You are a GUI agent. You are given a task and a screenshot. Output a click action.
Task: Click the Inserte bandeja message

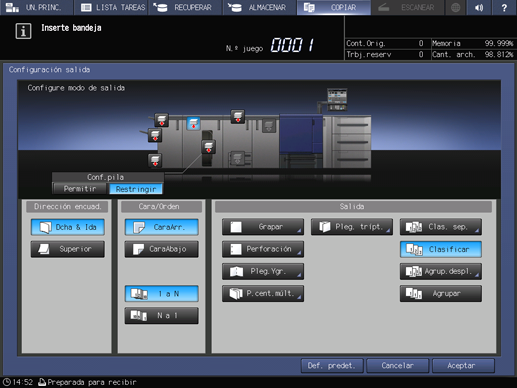pyautogui.click(x=71, y=28)
